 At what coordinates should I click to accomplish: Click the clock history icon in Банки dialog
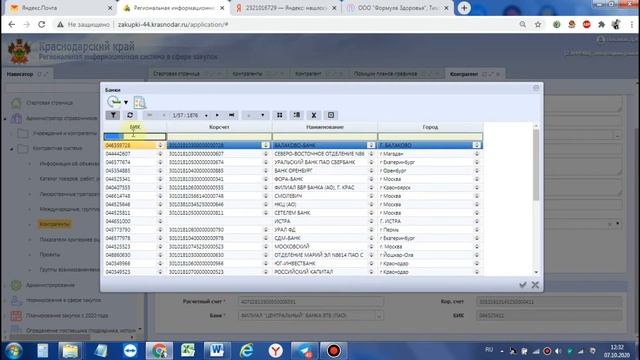pos(114,102)
